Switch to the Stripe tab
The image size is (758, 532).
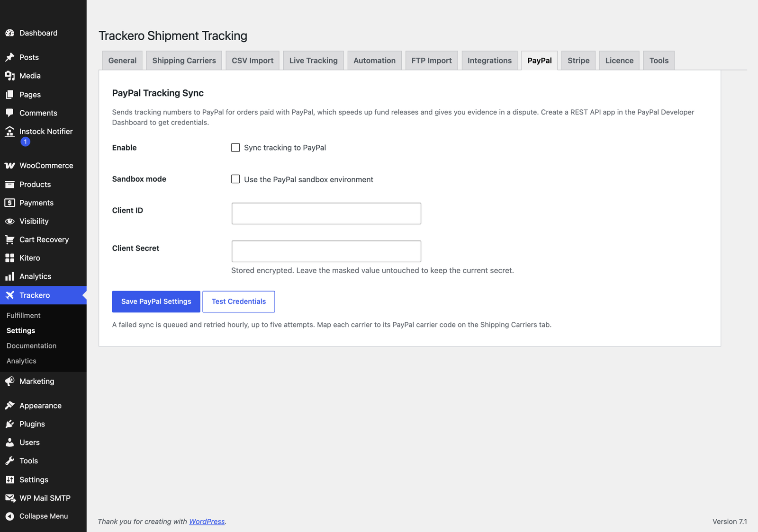578,61
